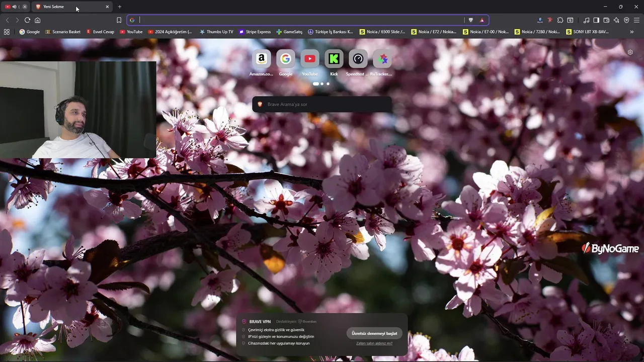Screen dimensions: 644x362
Task: Click the red bird extension icon
Action: [550, 20]
